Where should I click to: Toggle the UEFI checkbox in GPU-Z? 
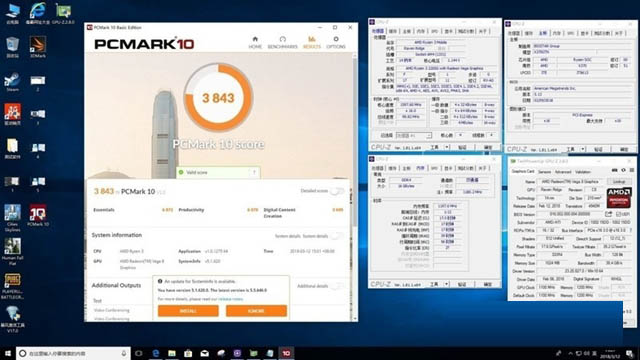618,214
